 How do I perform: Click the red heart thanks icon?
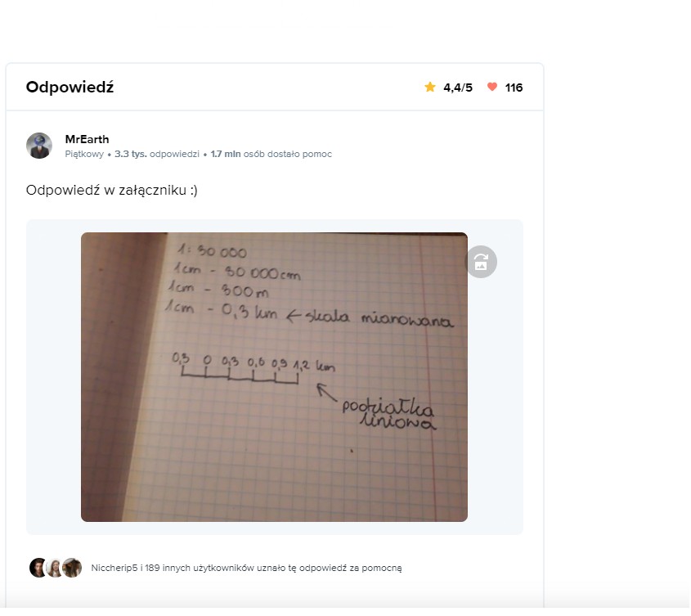pos(492,87)
